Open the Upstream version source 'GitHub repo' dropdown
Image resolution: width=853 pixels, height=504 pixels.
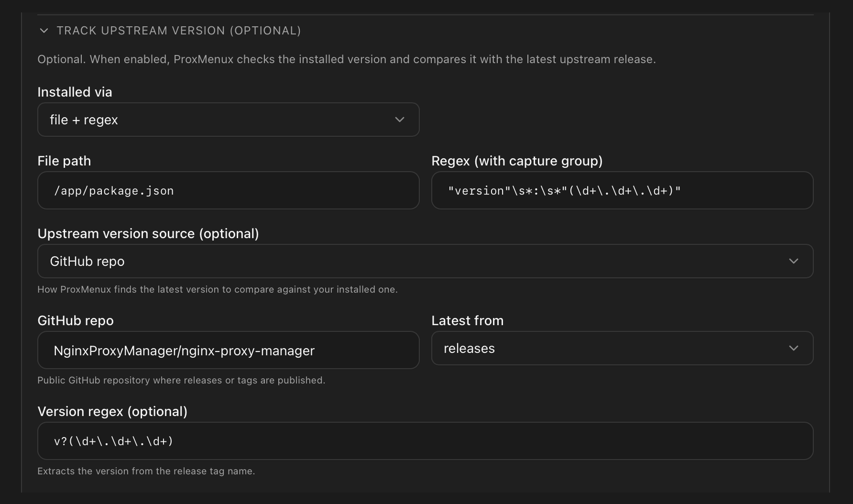[426, 261]
